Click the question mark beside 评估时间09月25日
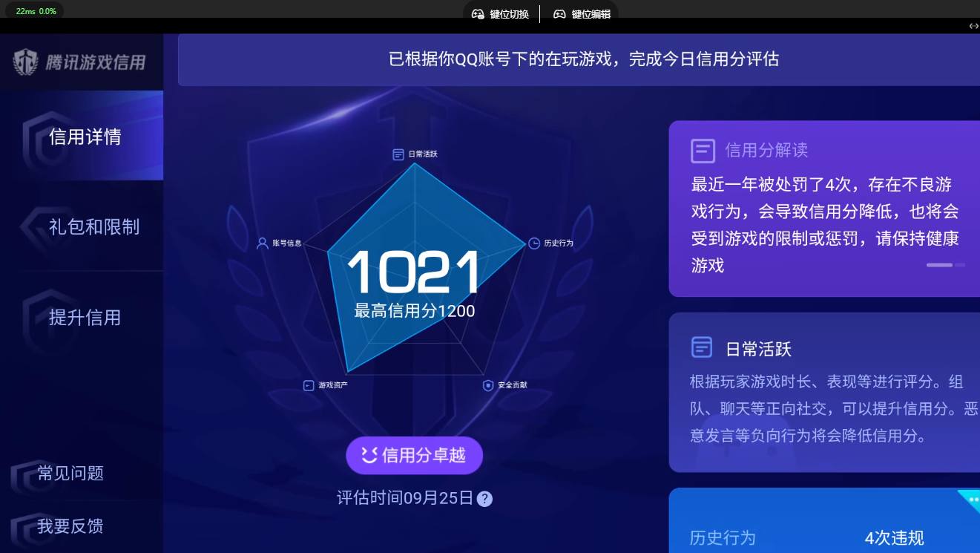980x553 pixels. tap(484, 499)
